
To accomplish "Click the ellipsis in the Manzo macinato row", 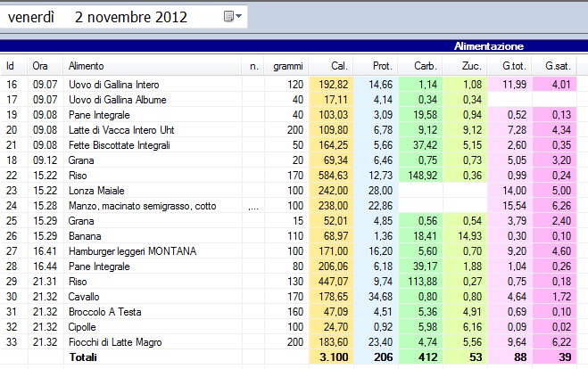I will tap(253, 205).
